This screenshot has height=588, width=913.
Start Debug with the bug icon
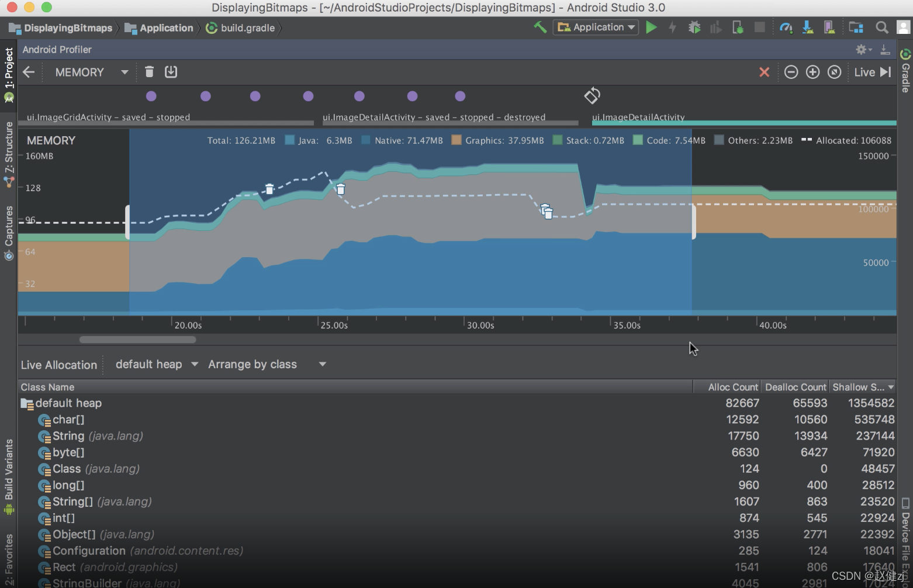(x=694, y=27)
